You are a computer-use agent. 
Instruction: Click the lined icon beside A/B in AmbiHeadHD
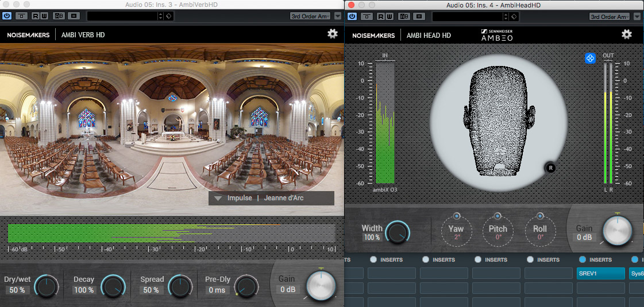419,16
